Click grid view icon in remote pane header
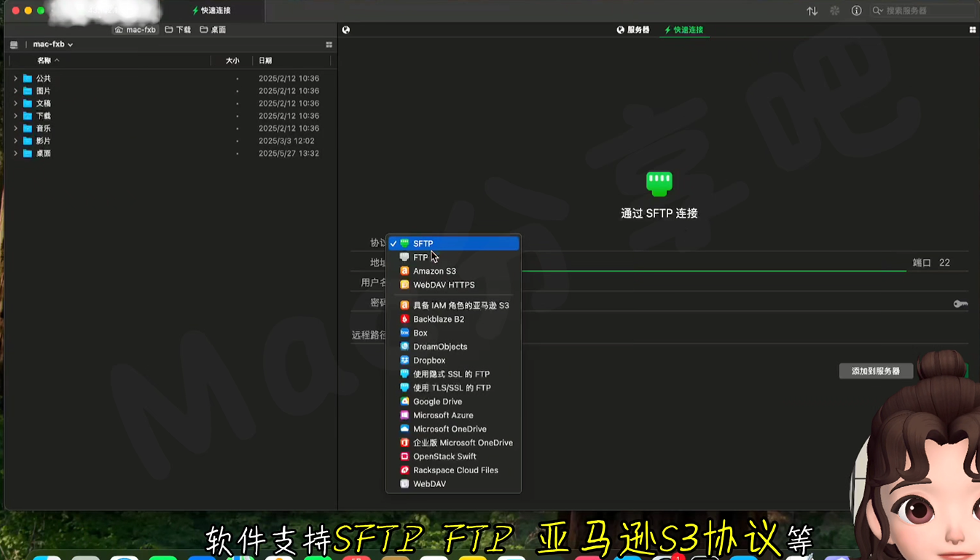 coord(972,30)
